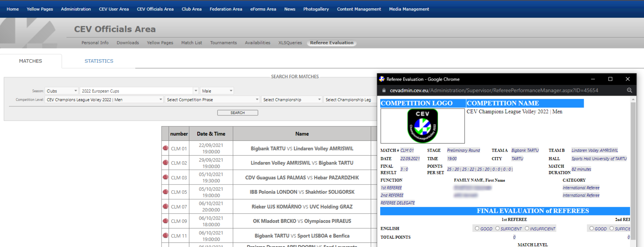This screenshot has height=247, width=644.
Task: Open Competition Level dropdown
Action: coord(104,100)
